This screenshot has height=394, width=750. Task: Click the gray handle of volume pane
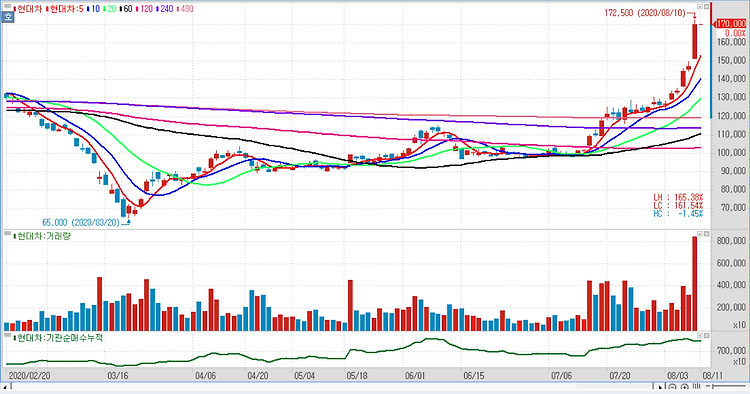(7, 233)
